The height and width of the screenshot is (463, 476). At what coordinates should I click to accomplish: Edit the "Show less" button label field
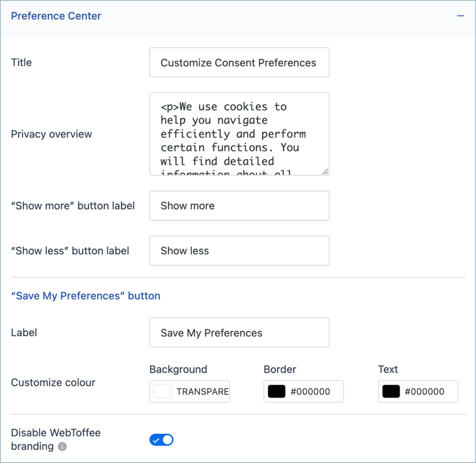pos(239,251)
